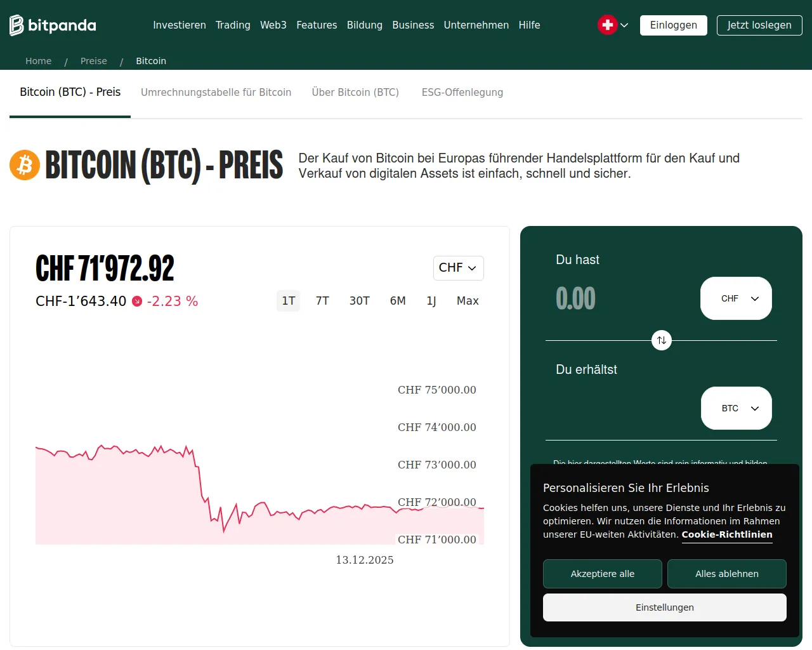The image size is (812, 650).
Task: Open the Cookie-Richtlinien link
Action: (x=727, y=534)
